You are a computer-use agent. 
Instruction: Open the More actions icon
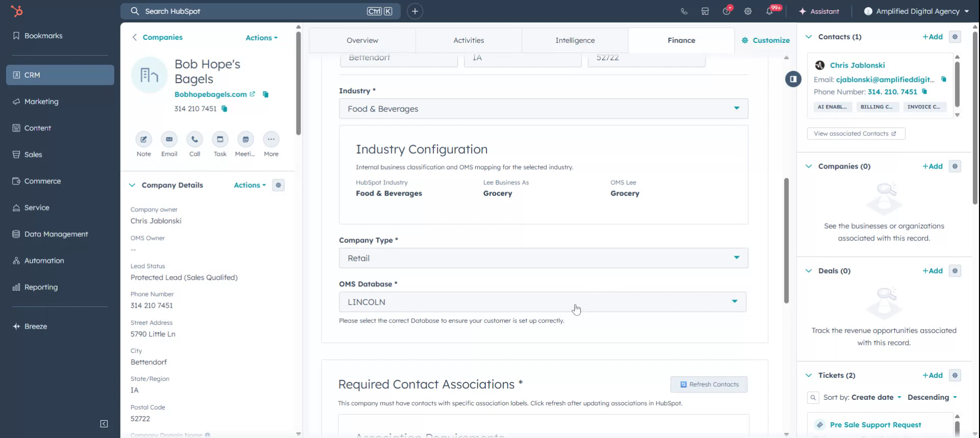[x=271, y=139]
